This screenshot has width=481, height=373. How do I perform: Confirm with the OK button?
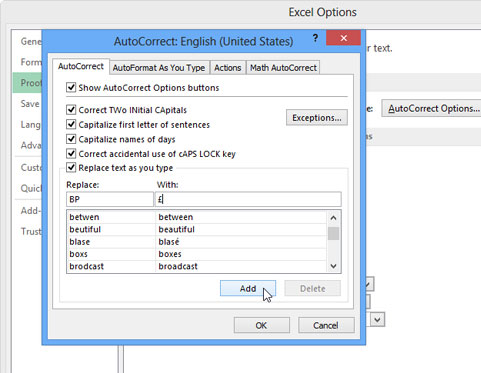[261, 325]
